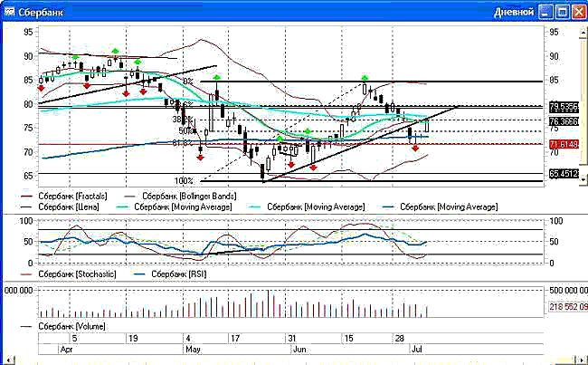Click the Fibonacci 61.8% level label

183,143
